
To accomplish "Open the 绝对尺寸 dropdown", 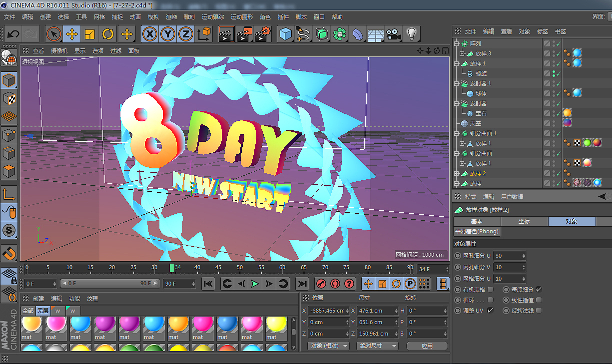I will point(377,346).
